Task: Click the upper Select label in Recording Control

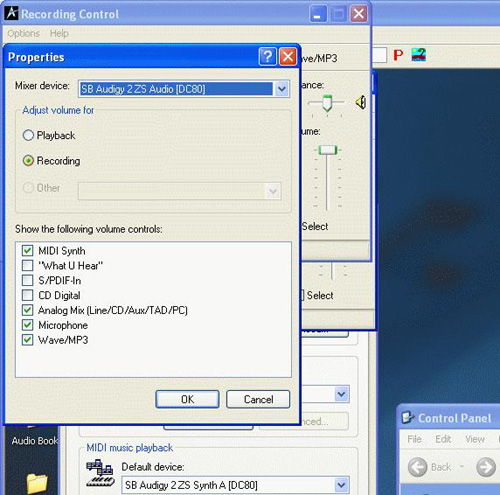Action: (315, 226)
